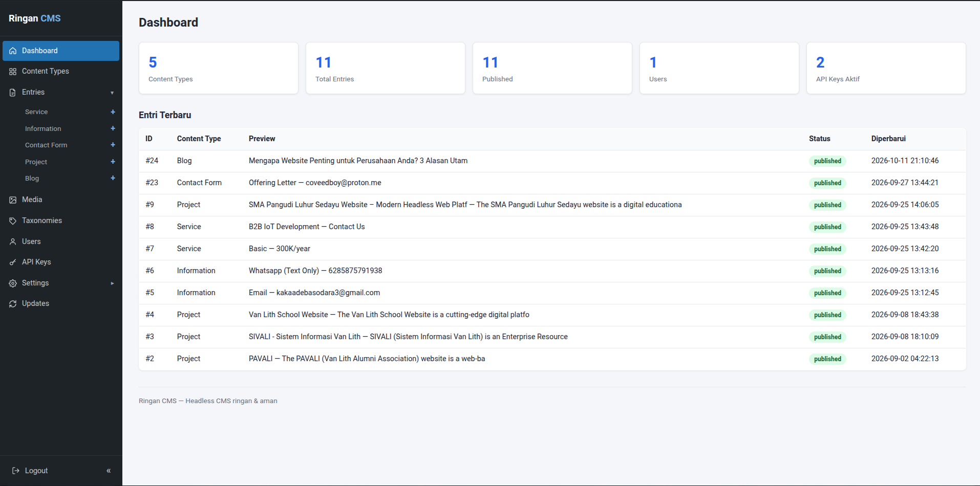Image resolution: width=980 pixels, height=486 pixels.
Task: Open the Content Types menu item
Action: coord(61,71)
